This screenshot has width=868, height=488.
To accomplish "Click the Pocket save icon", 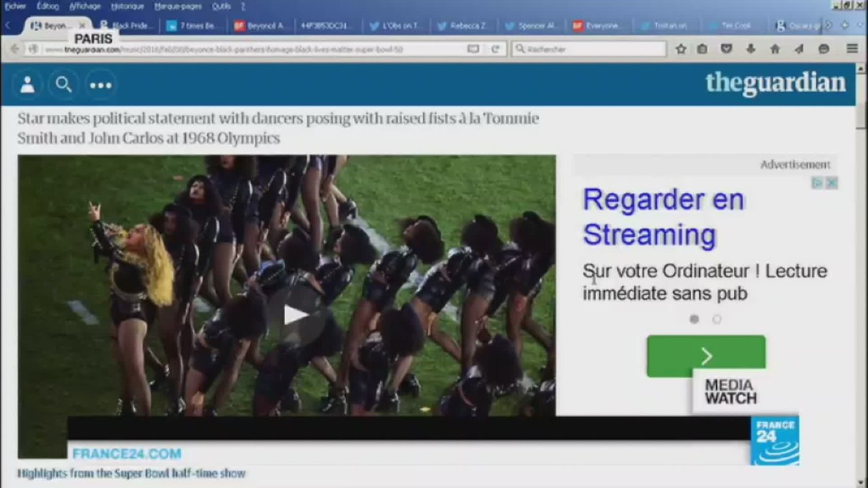I will point(726,49).
